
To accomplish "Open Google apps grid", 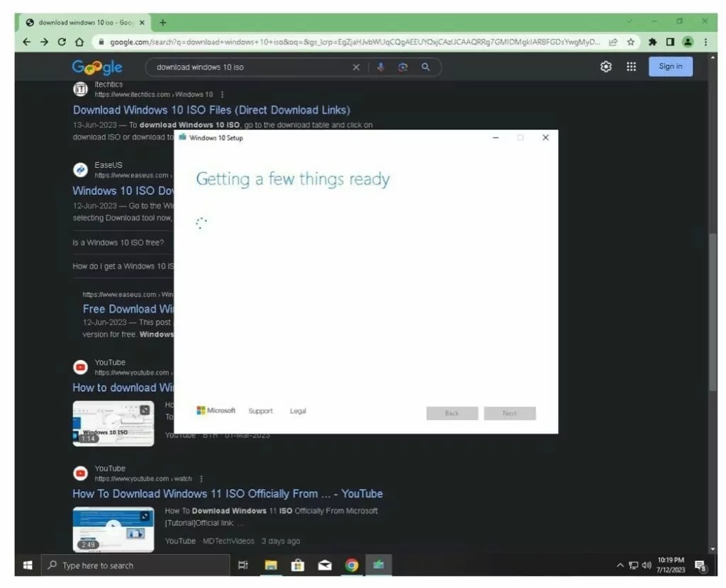I will [631, 67].
